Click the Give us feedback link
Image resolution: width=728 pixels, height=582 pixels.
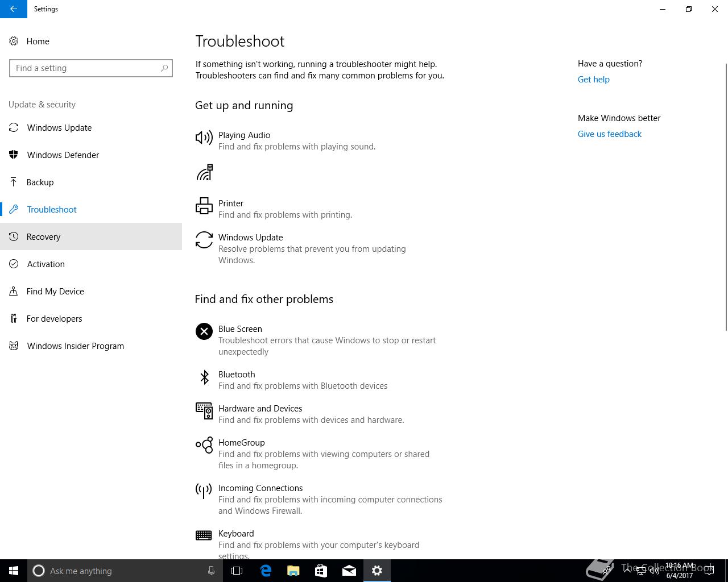coord(609,134)
